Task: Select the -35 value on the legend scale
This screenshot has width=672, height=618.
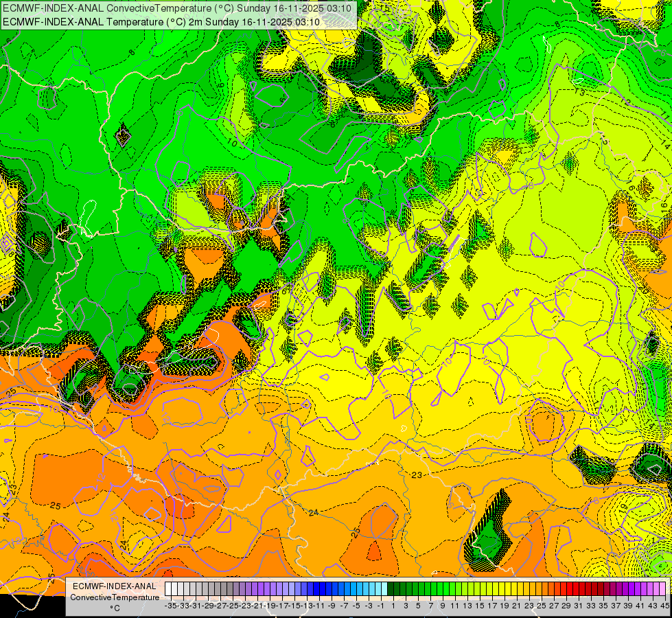Action: click(x=170, y=606)
